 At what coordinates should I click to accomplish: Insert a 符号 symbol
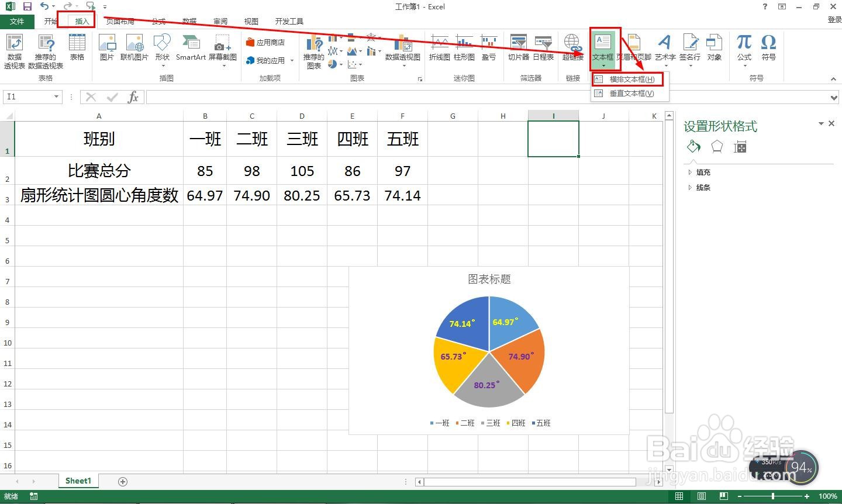(x=768, y=47)
